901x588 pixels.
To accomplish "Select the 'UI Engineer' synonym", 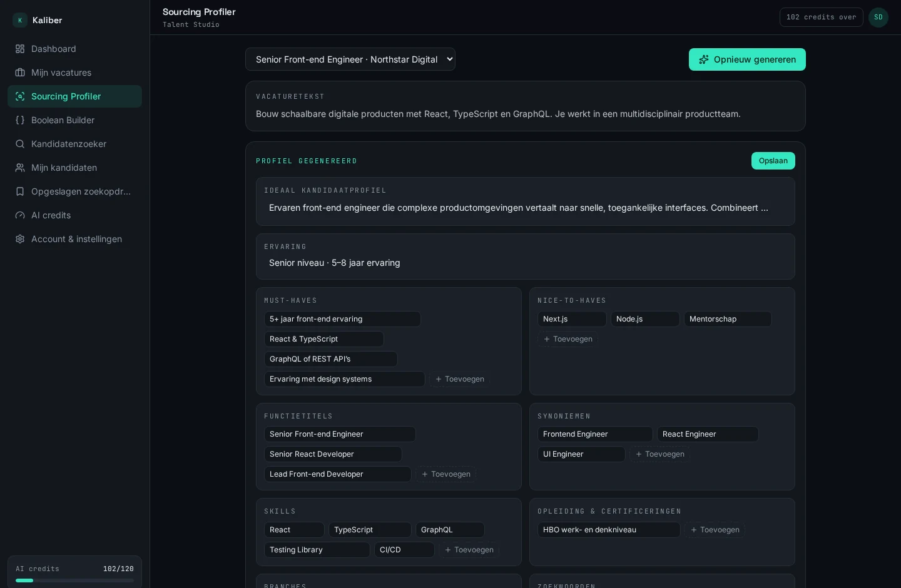I will coord(581,454).
